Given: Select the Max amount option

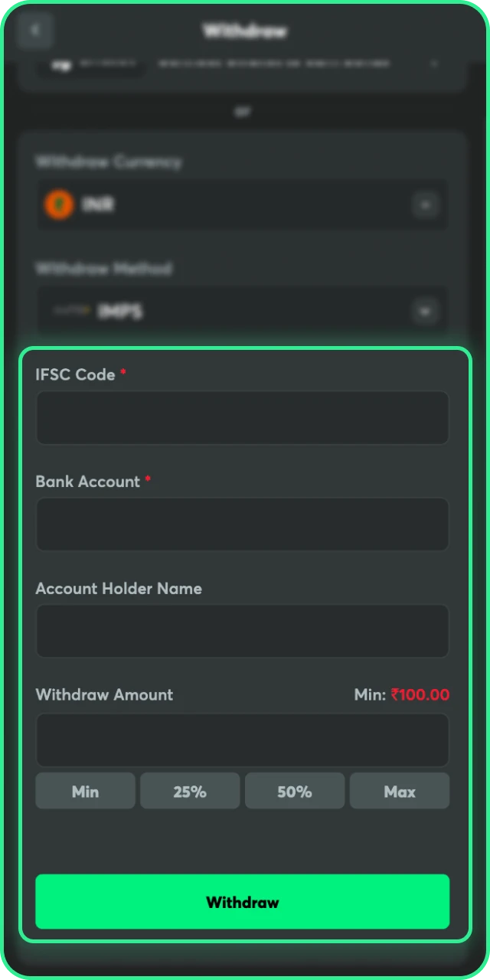Looking at the screenshot, I should pyautogui.click(x=400, y=791).
